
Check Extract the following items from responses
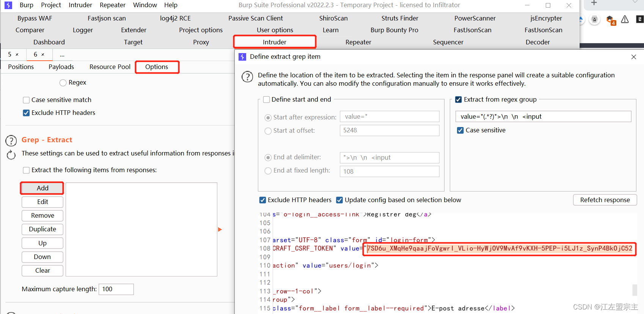tap(26, 170)
